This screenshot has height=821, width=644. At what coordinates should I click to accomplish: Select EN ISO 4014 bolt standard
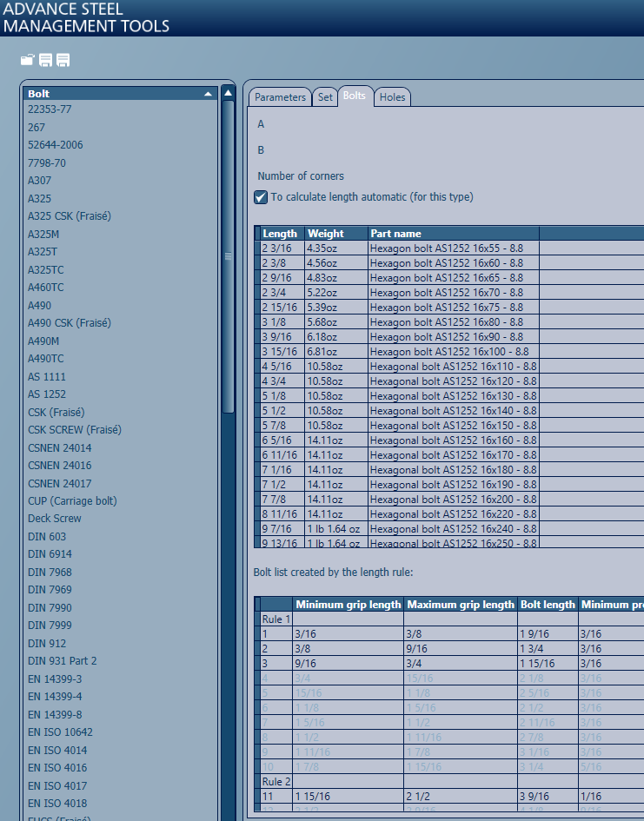tap(57, 751)
